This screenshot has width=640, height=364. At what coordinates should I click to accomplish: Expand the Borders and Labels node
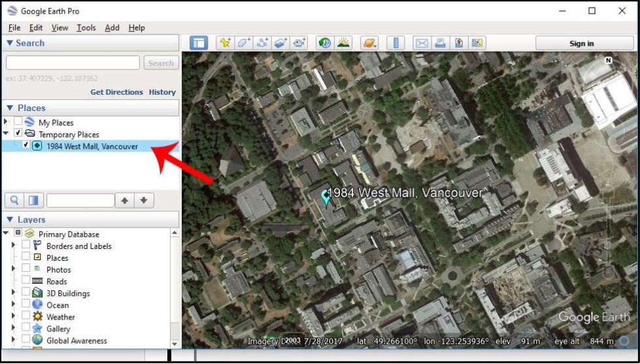(14, 245)
